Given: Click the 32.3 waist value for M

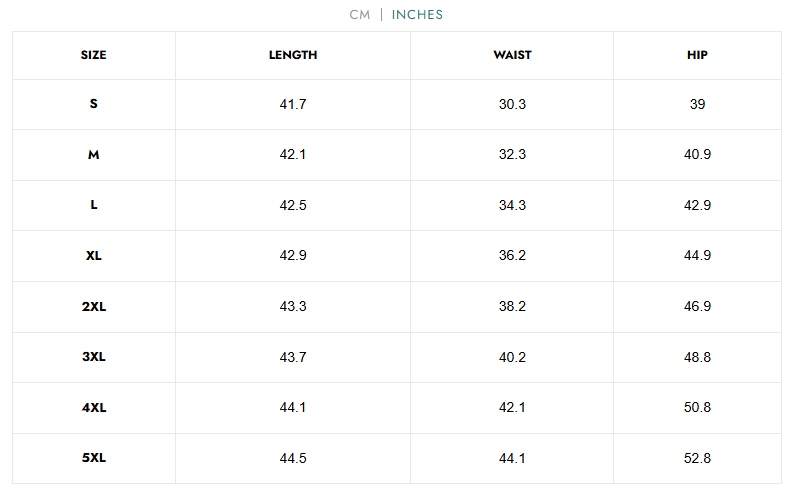Looking at the screenshot, I should [512, 155].
